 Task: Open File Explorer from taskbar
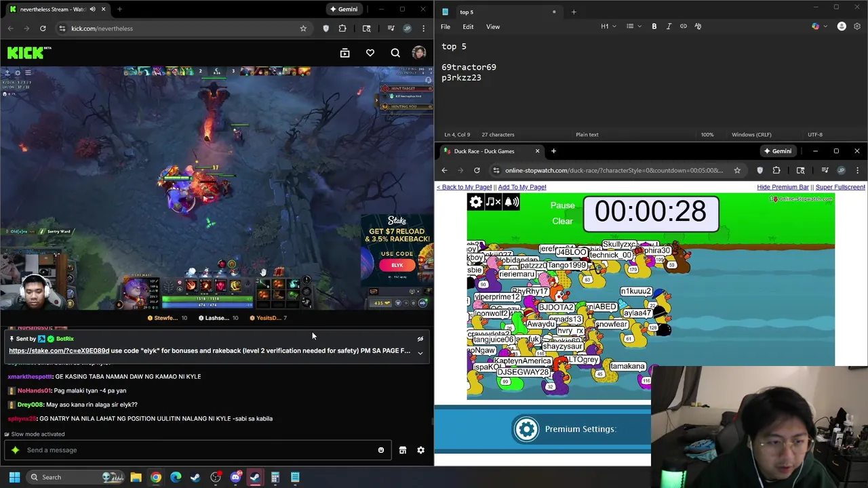pyautogui.click(x=136, y=477)
